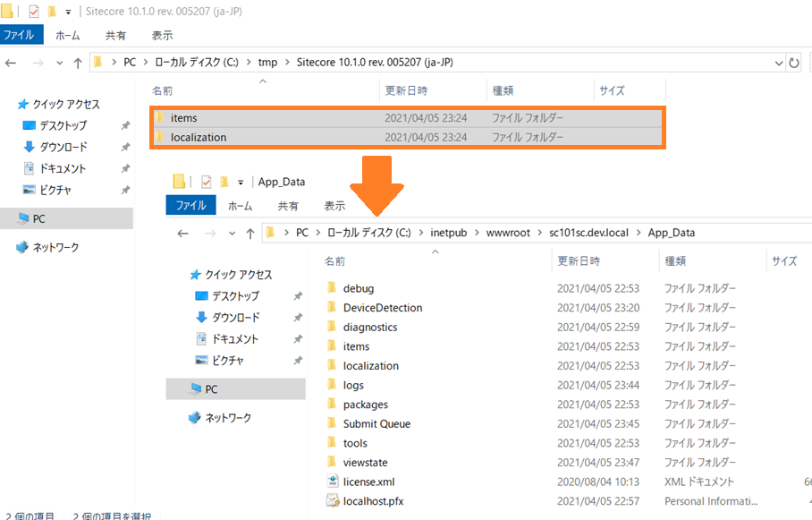Select the packages folder

tap(366, 405)
